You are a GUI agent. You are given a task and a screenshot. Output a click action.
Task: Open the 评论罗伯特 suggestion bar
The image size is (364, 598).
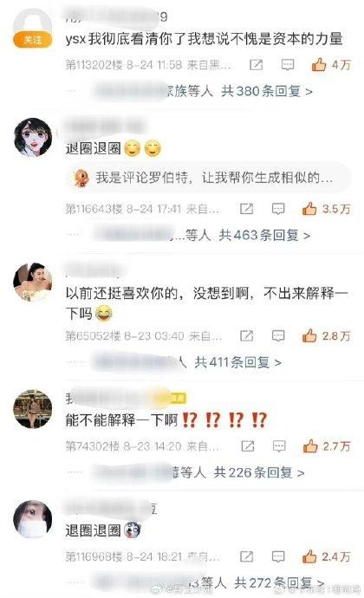(x=208, y=178)
